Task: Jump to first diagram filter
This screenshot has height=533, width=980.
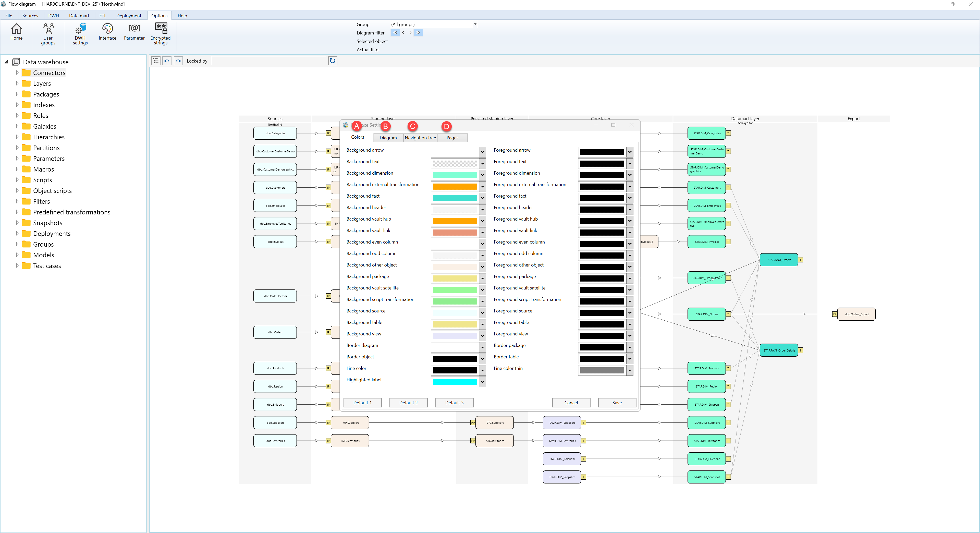Action: tap(395, 33)
